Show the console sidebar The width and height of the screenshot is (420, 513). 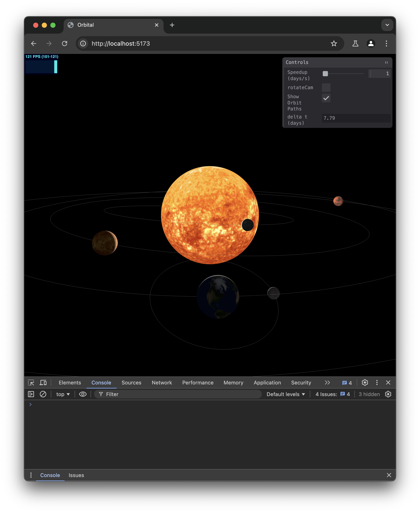coord(31,394)
